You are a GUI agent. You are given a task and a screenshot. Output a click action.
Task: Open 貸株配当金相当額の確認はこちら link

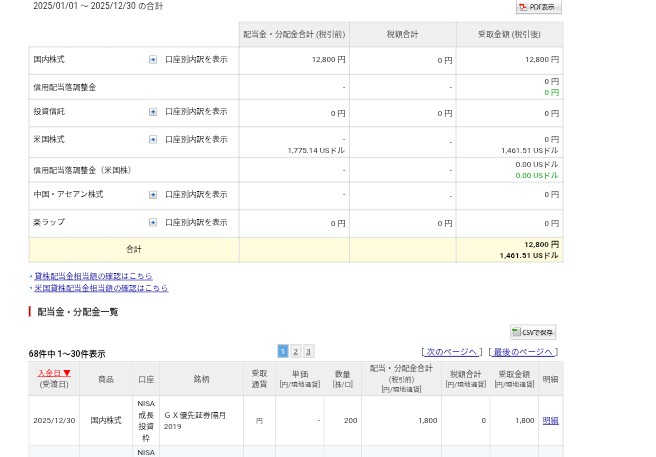(93, 276)
